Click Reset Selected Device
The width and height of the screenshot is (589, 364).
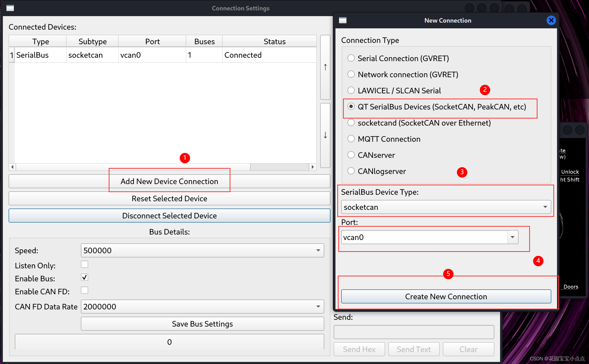tap(169, 198)
